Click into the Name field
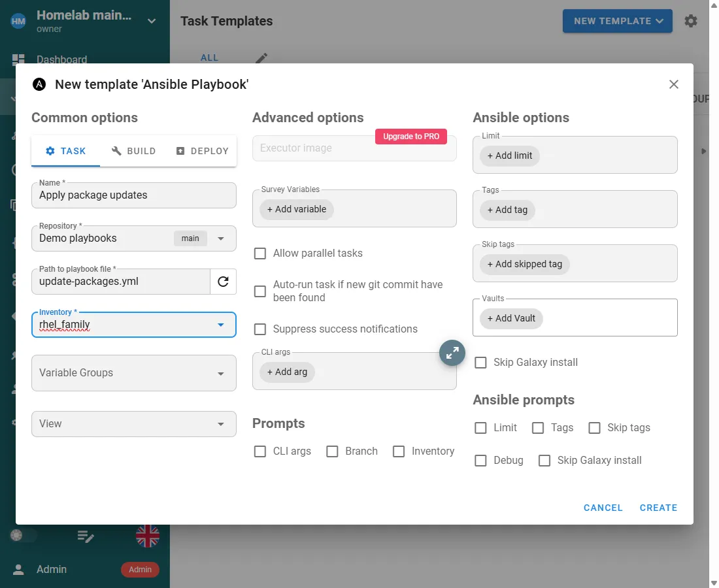Viewport: 719px width, 588px height. pyautogui.click(x=134, y=195)
